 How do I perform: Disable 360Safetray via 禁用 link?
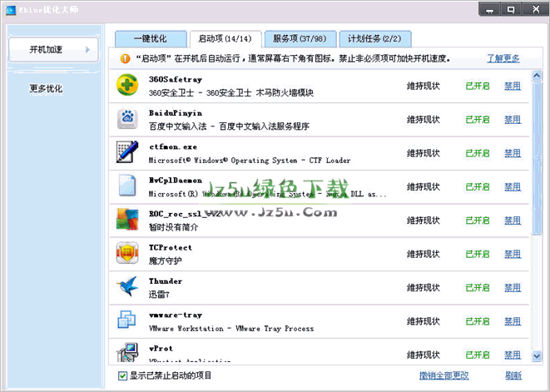coord(513,86)
